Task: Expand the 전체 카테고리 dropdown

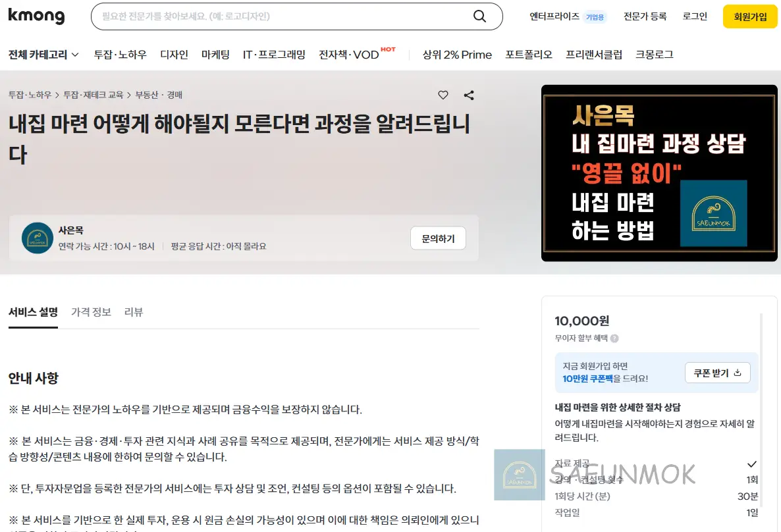Action: coord(43,55)
